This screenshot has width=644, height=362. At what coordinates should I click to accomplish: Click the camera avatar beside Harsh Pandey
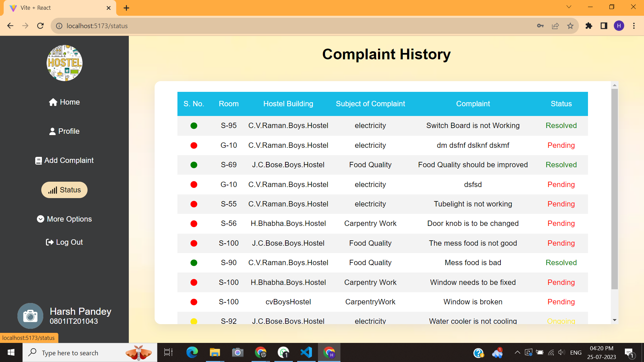(30, 315)
